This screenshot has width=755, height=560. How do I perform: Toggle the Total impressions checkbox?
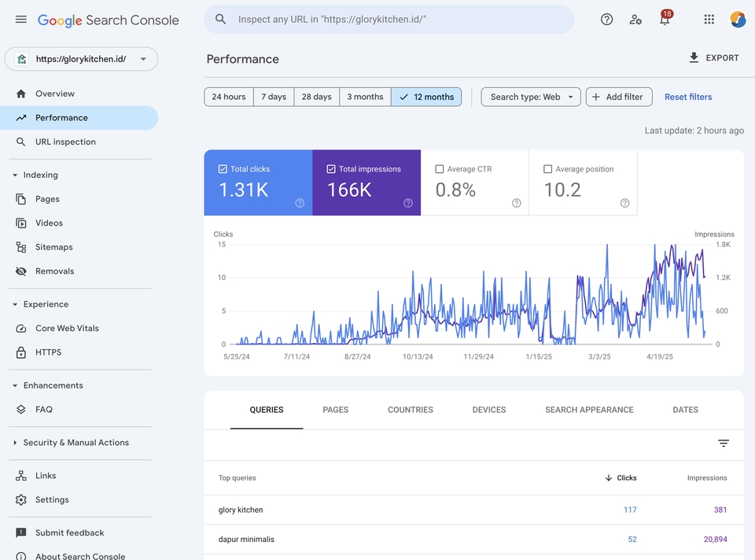tap(331, 169)
